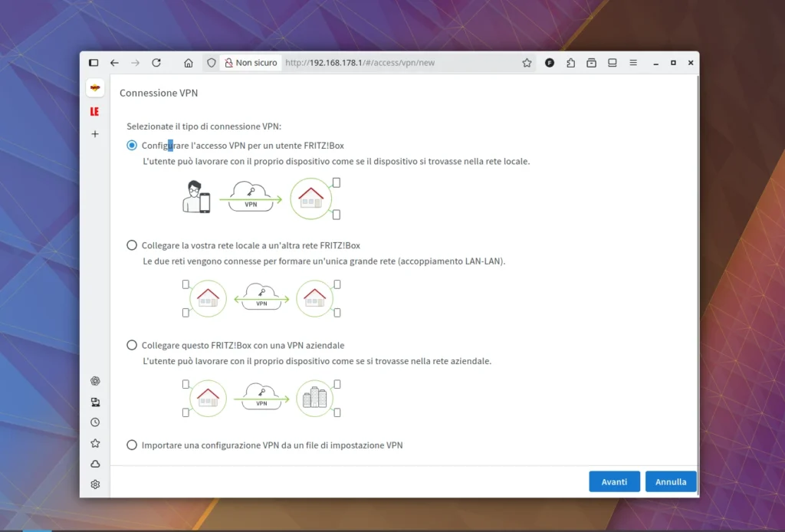Image resolution: width=785 pixels, height=532 pixels.
Task: Open synced tabs from the sidebar
Action: [94, 402]
